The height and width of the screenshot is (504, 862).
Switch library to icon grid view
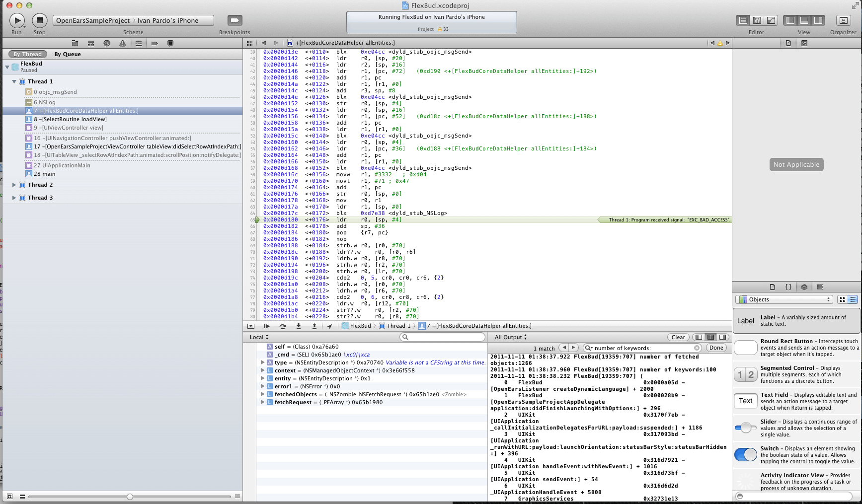[843, 299]
